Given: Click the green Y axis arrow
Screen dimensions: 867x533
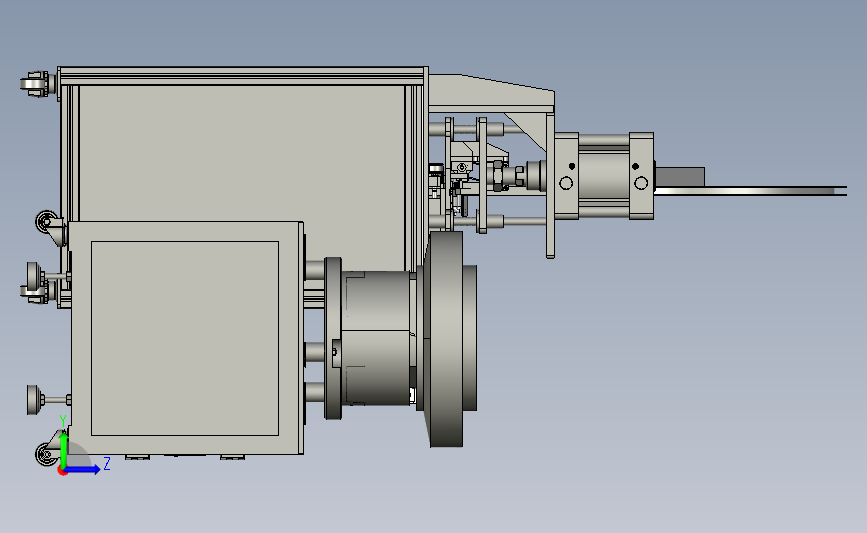Looking at the screenshot, I should click(64, 450).
